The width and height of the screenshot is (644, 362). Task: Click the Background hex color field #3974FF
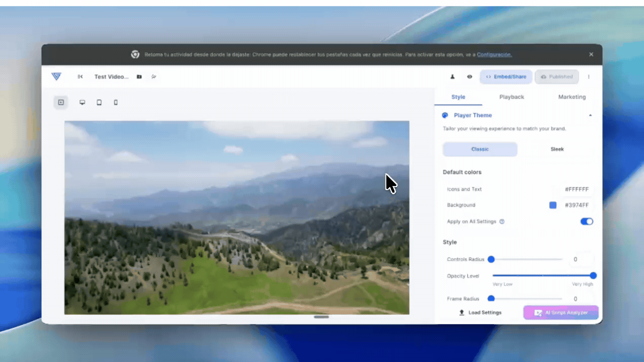click(x=577, y=205)
